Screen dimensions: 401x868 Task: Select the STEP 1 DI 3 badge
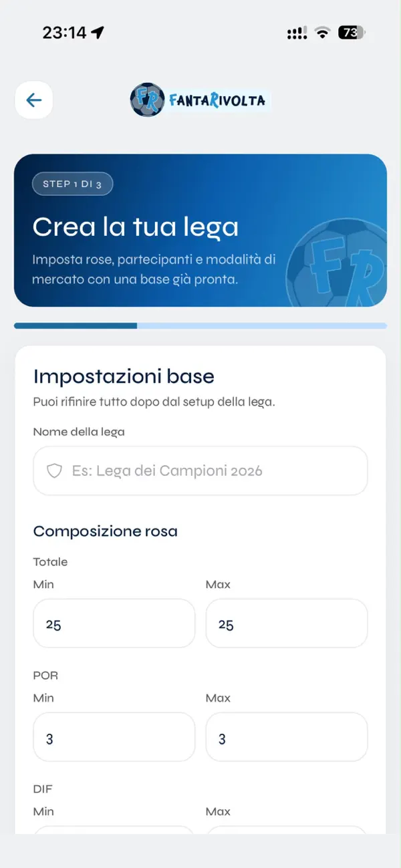[72, 184]
